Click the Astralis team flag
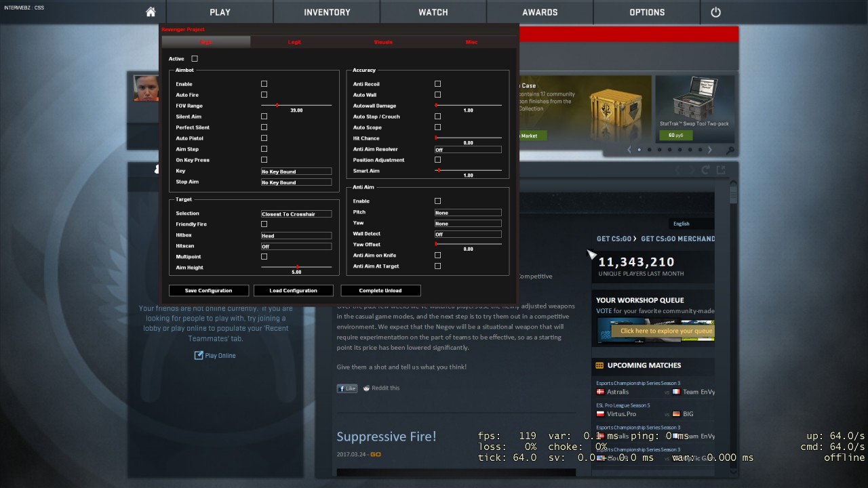This screenshot has height=488, width=868. [600, 392]
